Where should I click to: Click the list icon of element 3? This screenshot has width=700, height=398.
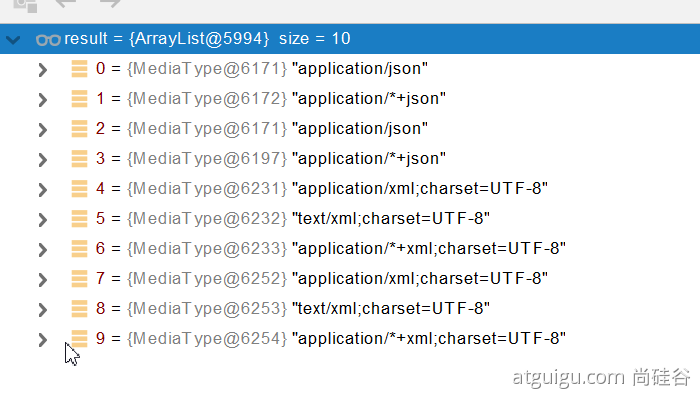pyautogui.click(x=79, y=158)
